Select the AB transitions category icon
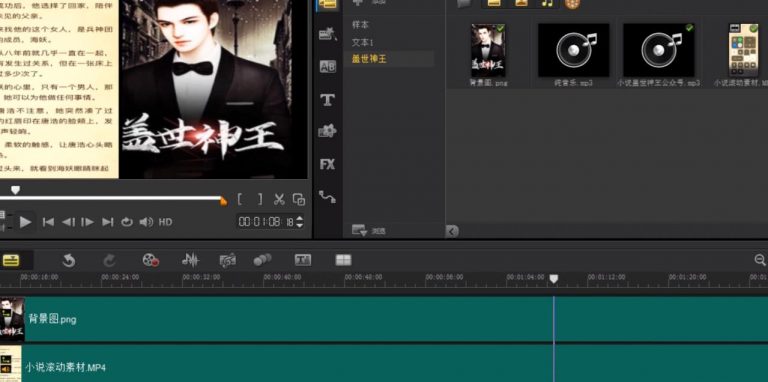This screenshot has width=768, height=382. [x=327, y=67]
